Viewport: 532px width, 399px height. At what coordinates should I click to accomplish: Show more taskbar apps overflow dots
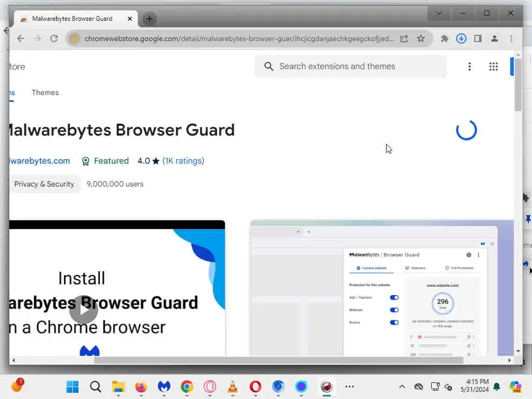(350, 387)
